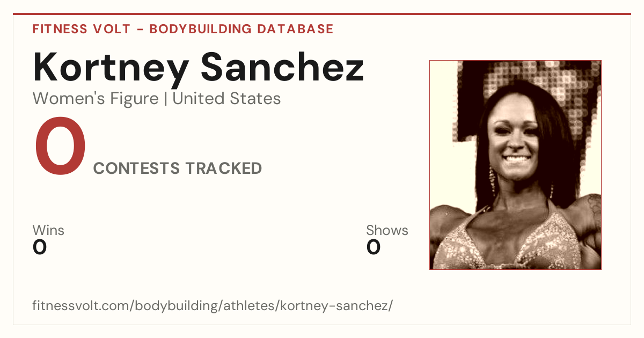
Task: Select the zero value under Shows
Action: (374, 247)
